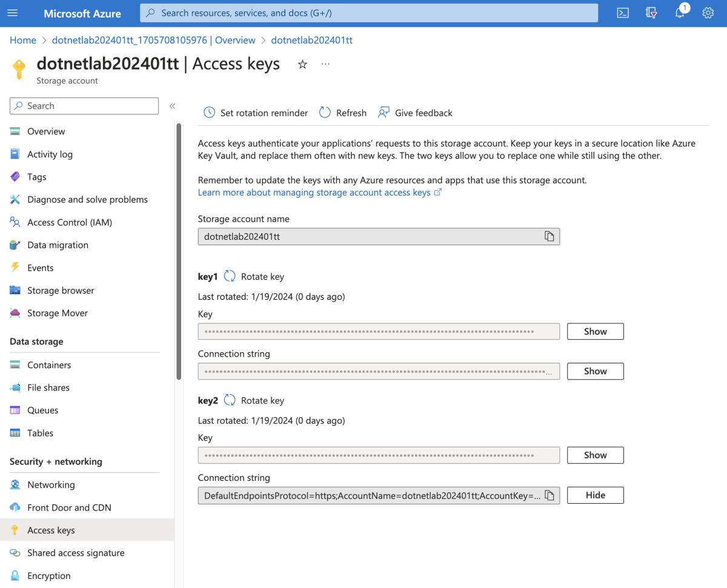
Task: Show the key1 Connection string
Action: tap(595, 371)
